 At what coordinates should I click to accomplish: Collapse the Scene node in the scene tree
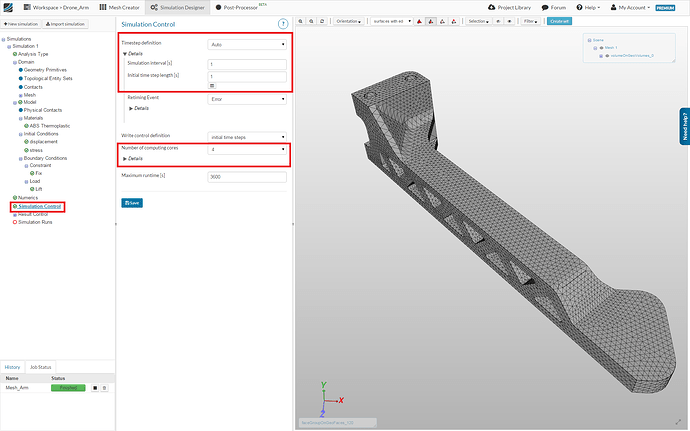coord(588,40)
